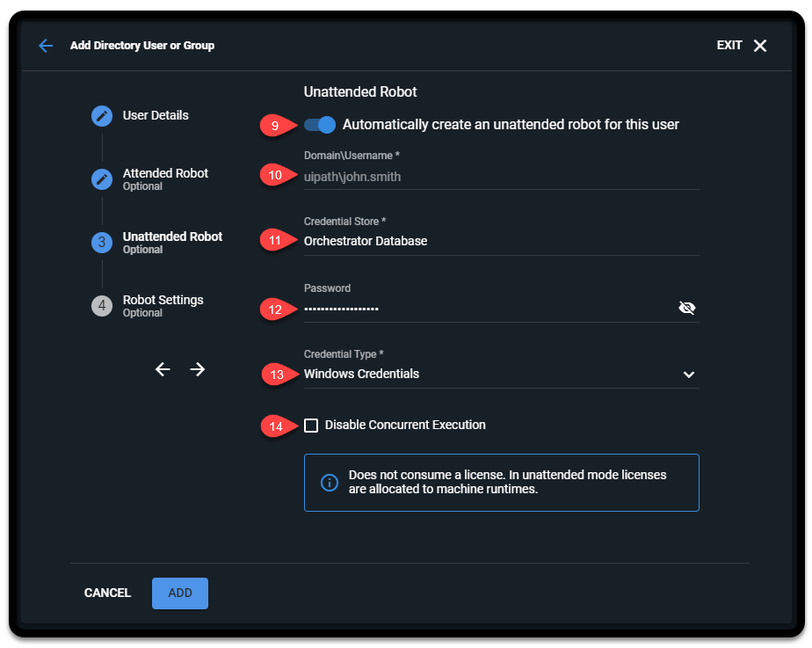Switch to the Robot Settings step

coord(163,299)
